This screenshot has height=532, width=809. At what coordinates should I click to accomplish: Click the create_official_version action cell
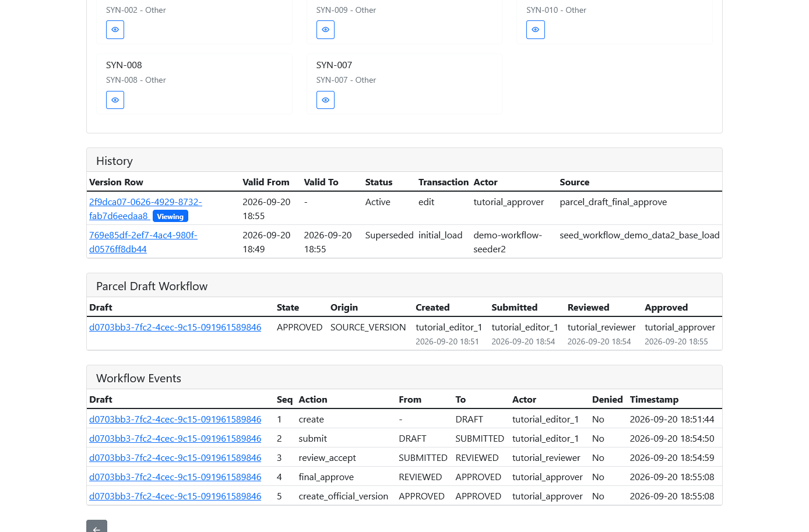(343, 496)
